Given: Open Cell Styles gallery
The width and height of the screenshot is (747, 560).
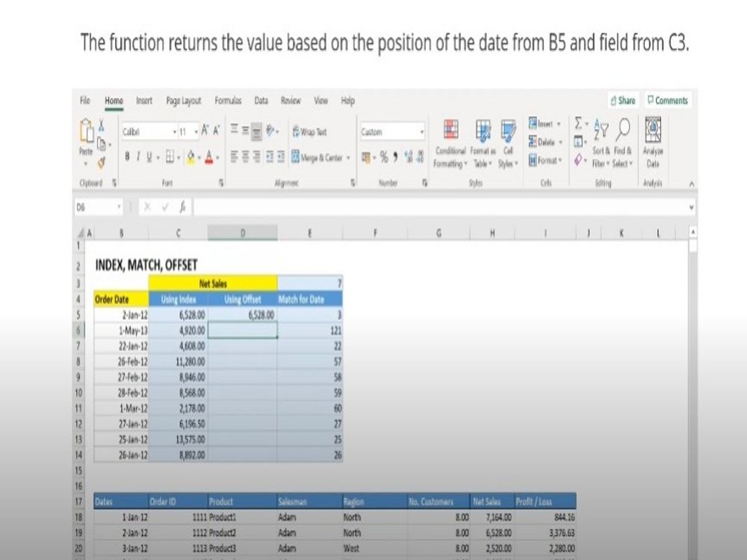Looking at the screenshot, I should click(508, 143).
